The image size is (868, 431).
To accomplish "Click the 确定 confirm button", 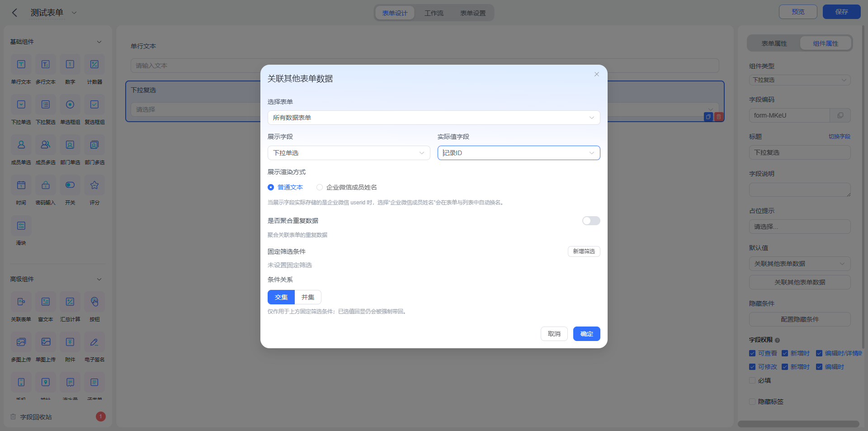I will tap(586, 334).
